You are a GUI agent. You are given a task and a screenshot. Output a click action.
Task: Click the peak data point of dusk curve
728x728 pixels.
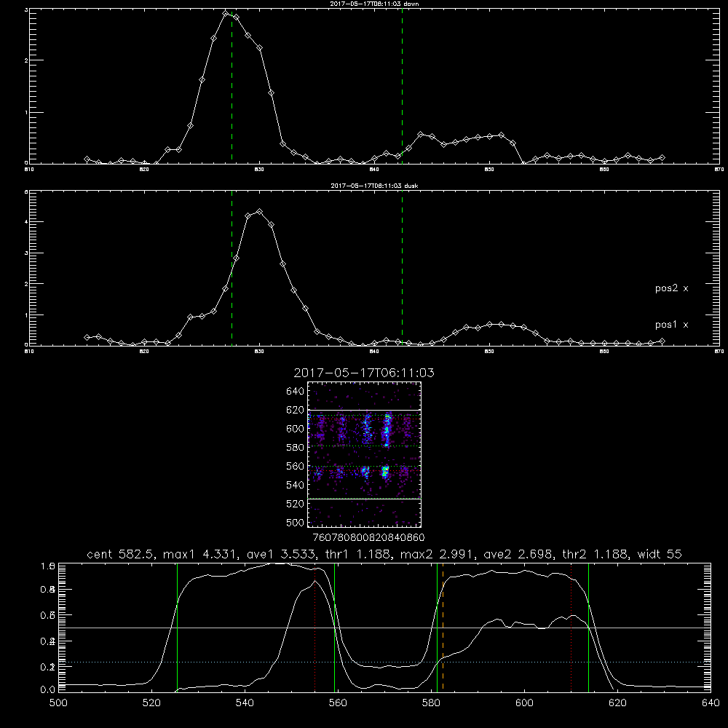coord(260,212)
